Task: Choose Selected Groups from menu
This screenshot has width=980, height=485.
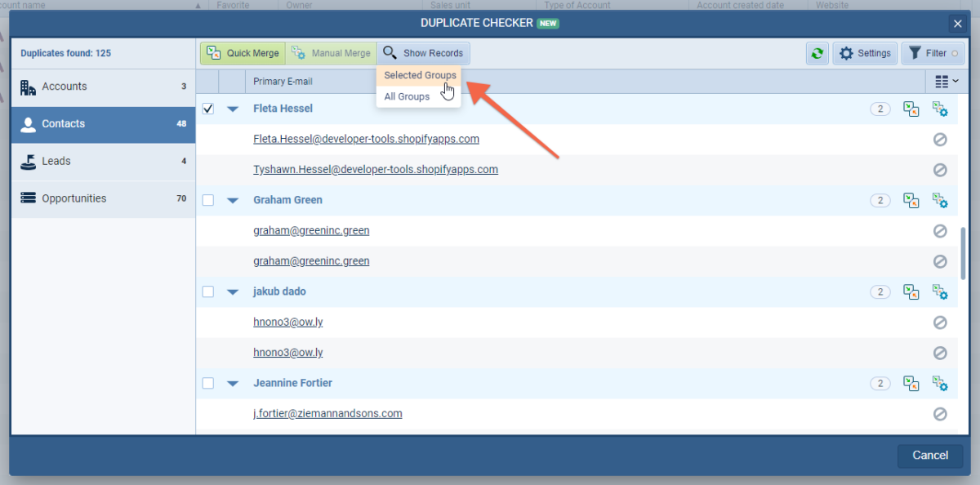Action: click(x=420, y=75)
